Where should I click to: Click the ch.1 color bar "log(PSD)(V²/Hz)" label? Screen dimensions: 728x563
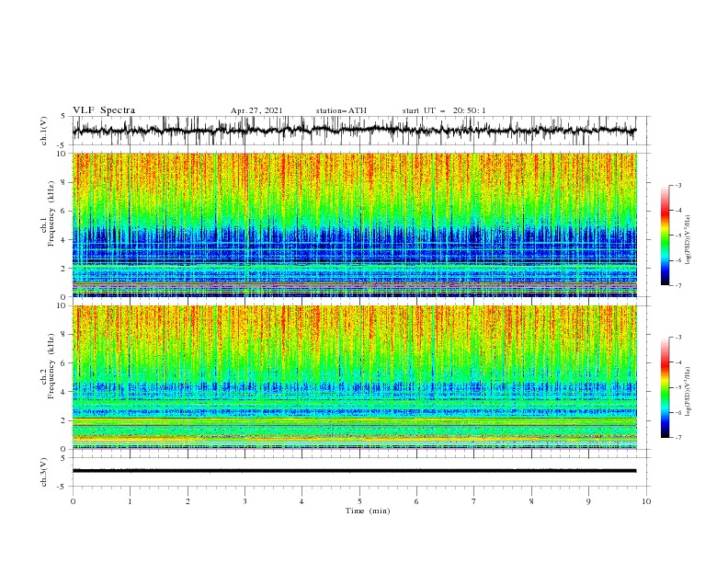coord(688,240)
